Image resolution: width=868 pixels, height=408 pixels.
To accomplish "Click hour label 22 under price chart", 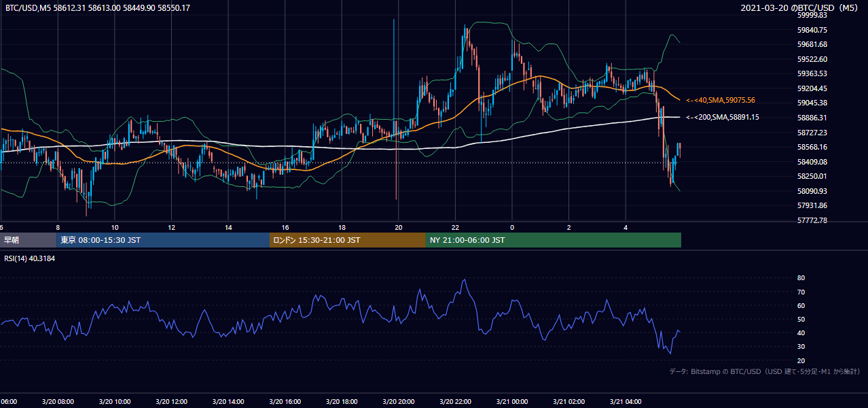I will point(455,228).
